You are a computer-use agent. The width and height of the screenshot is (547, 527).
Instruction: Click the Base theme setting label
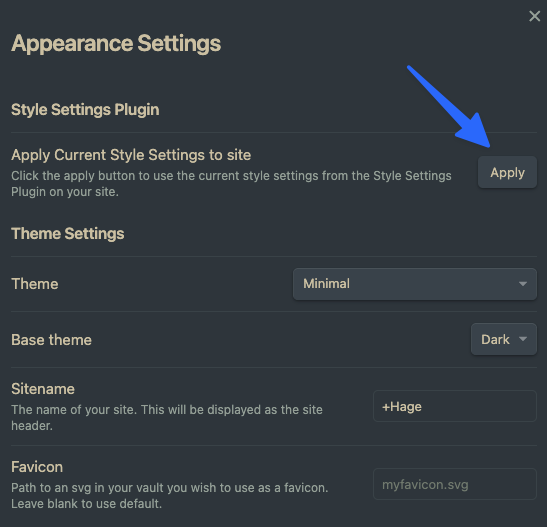[51, 340]
